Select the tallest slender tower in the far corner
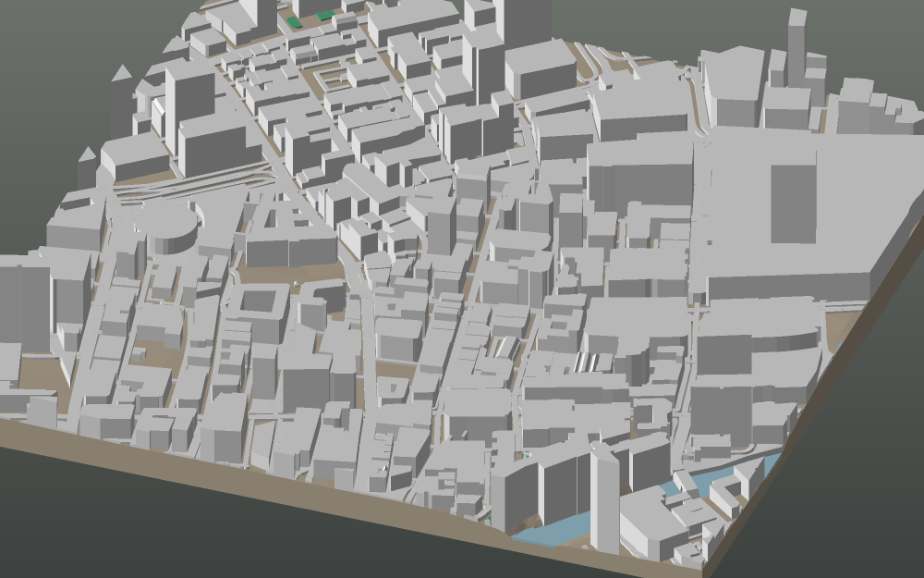 click(796, 49)
